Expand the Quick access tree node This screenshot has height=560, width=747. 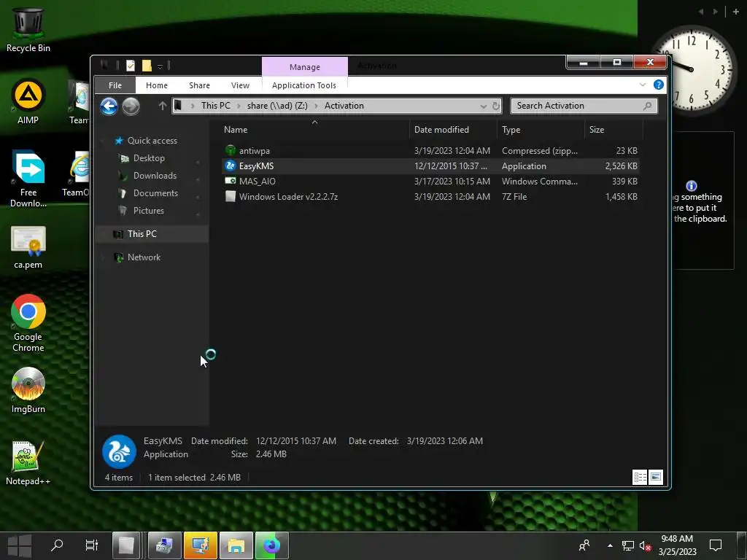102,141
